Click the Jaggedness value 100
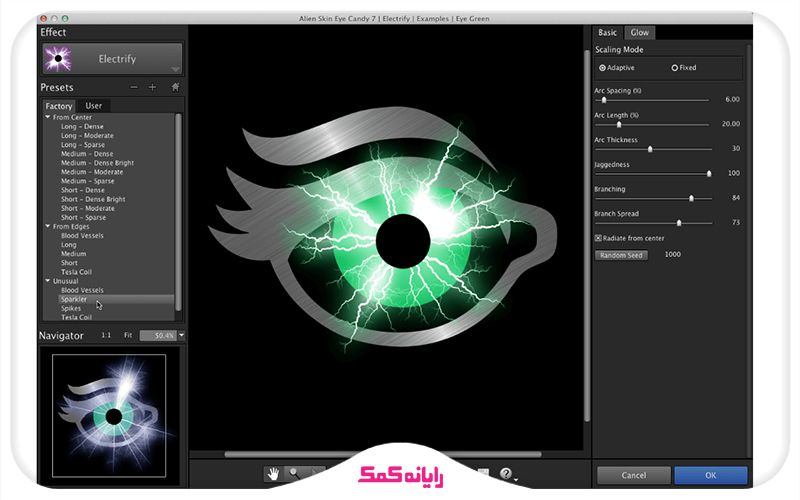800x500 pixels. click(734, 173)
